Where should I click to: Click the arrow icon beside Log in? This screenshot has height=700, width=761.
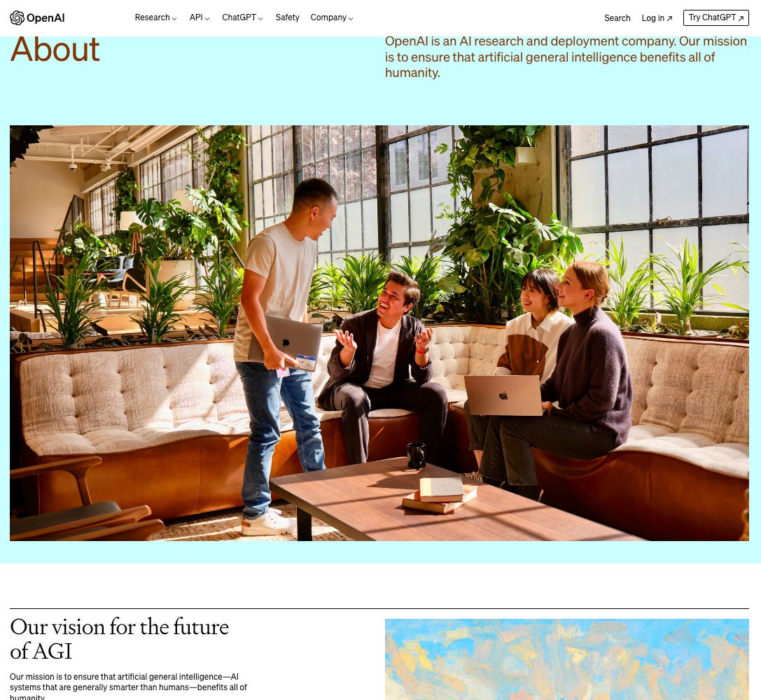pyautogui.click(x=669, y=18)
